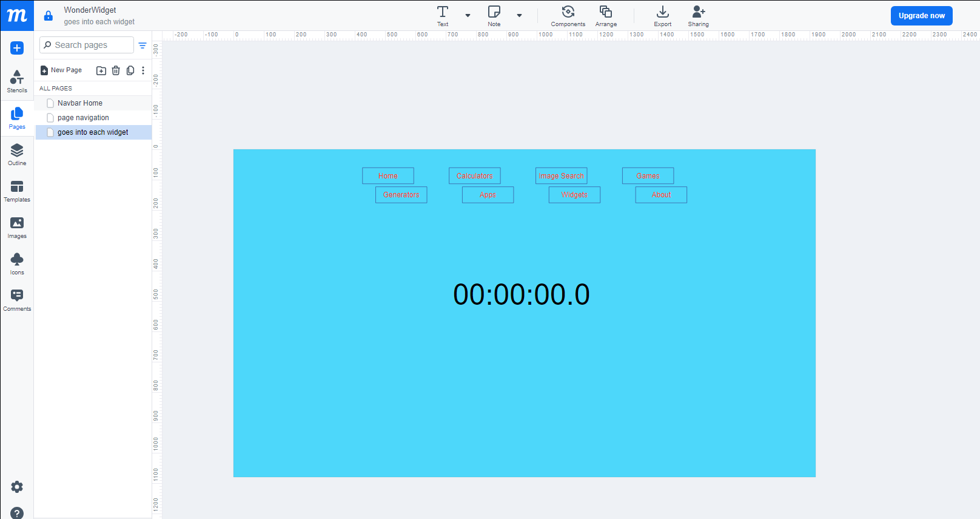Click the Upgrade now button
The width and height of the screenshot is (980, 519).
pos(921,16)
